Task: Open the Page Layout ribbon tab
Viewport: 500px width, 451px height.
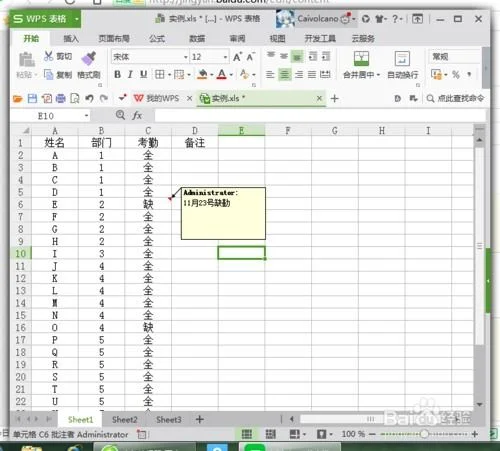Action: [114, 38]
